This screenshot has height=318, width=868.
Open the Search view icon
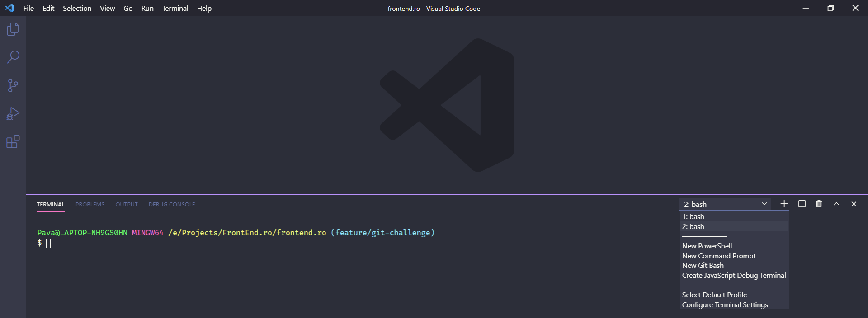pyautogui.click(x=13, y=57)
